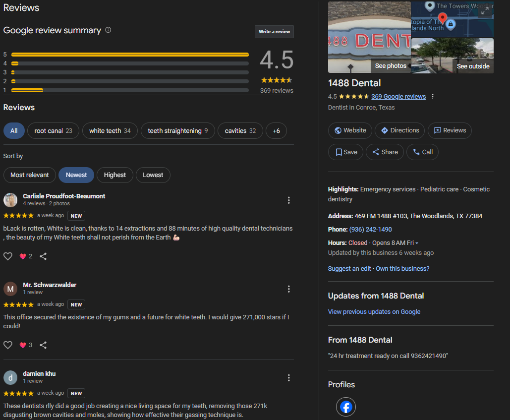The image size is (510, 420).
Task: Save 1488 Dental to a list
Action: coord(346,152)
